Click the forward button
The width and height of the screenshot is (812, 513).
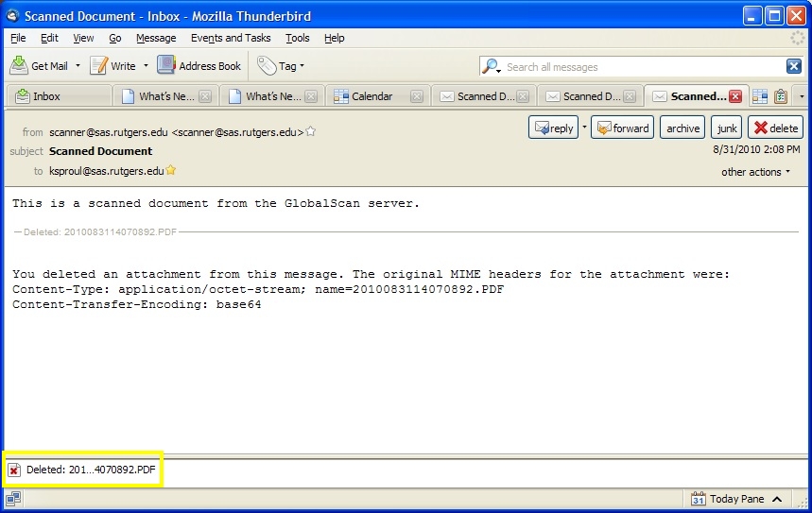622,128
